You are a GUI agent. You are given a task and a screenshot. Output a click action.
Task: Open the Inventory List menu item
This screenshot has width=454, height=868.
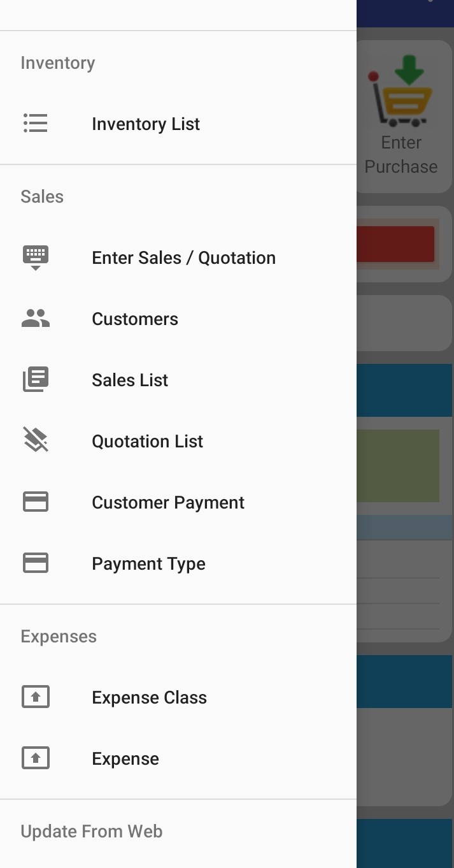(178, 124)
